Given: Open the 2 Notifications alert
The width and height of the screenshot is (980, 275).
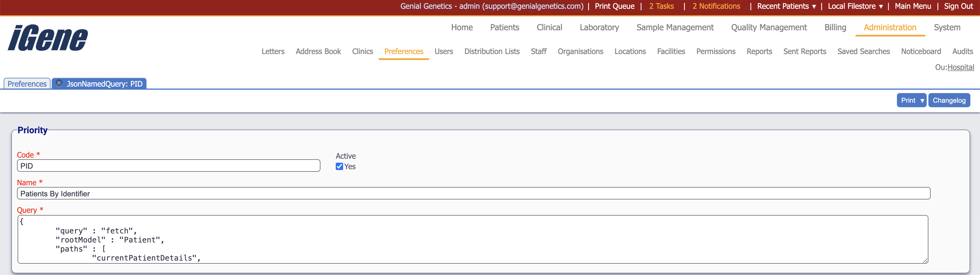Looking at the screenshot, I should [716, 6].
